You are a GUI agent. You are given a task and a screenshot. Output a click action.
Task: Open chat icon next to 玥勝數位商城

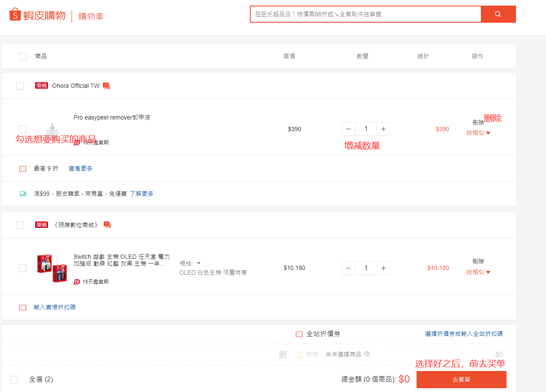107,225
